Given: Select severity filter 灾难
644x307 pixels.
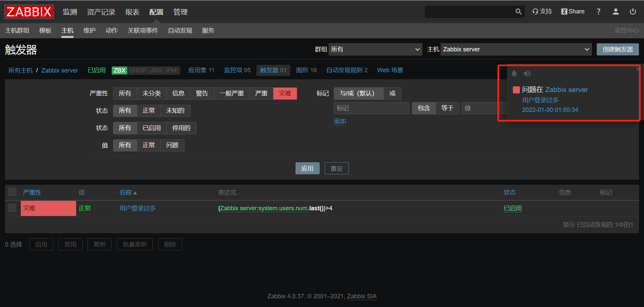Looking at the screenshot, I should (285, 93).
